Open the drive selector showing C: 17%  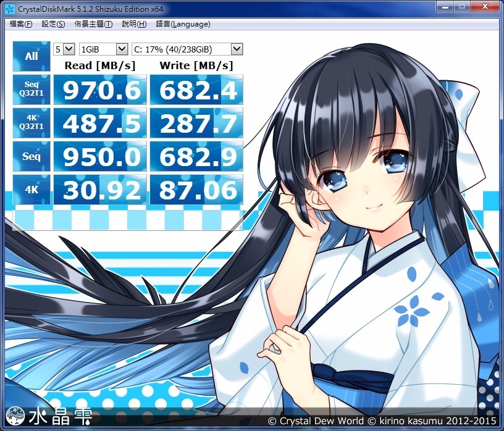(x=187, y=49)
